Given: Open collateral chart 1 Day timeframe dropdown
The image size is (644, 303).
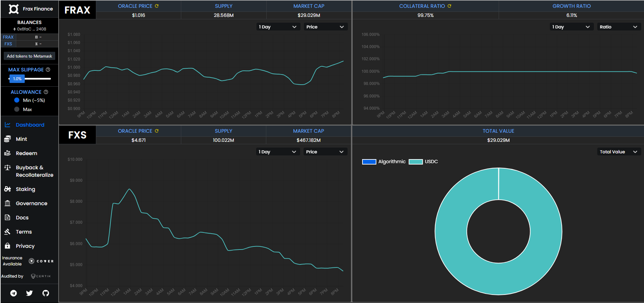Looking at the screenshot, I should (x=572, y=27).
